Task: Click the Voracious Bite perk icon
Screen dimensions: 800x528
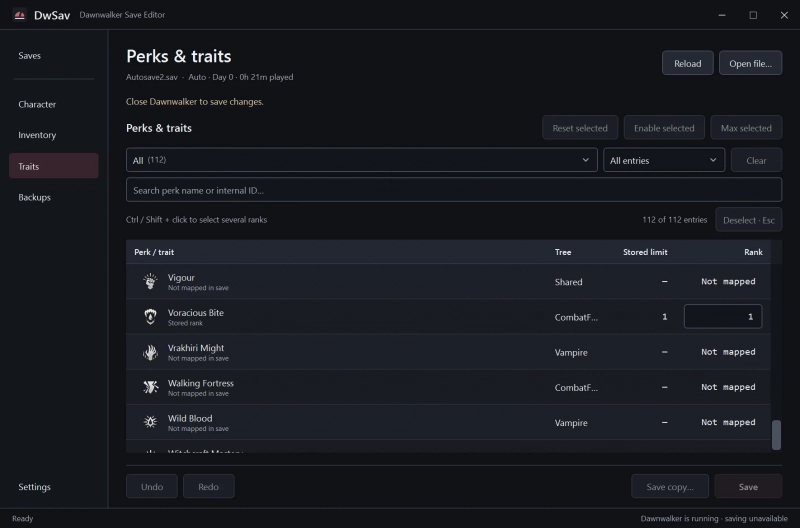Action: coord(150,316)
